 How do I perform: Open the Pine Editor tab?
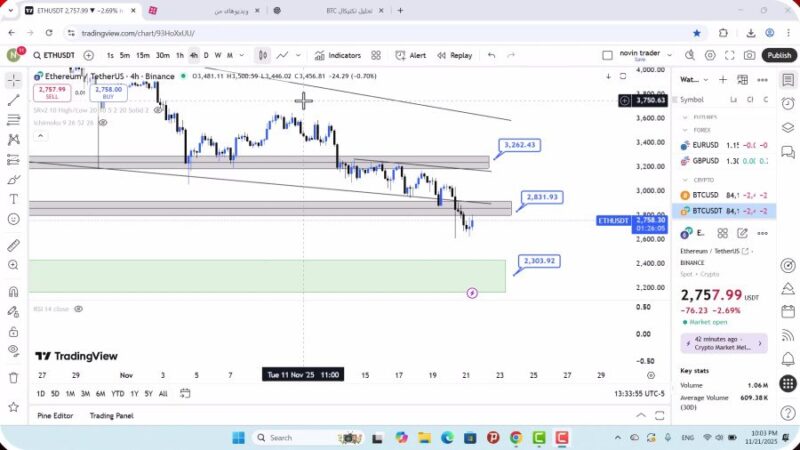[55, 415]
